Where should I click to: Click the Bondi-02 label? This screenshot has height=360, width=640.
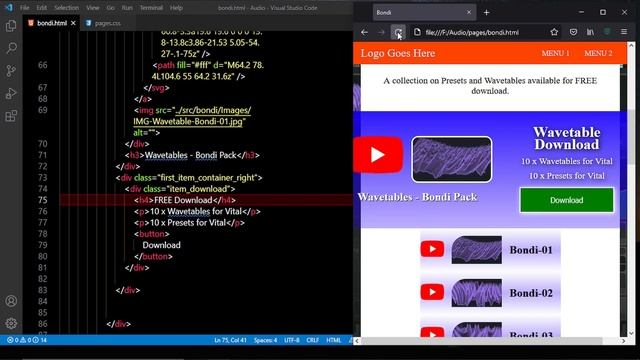(x=531, y=293)
